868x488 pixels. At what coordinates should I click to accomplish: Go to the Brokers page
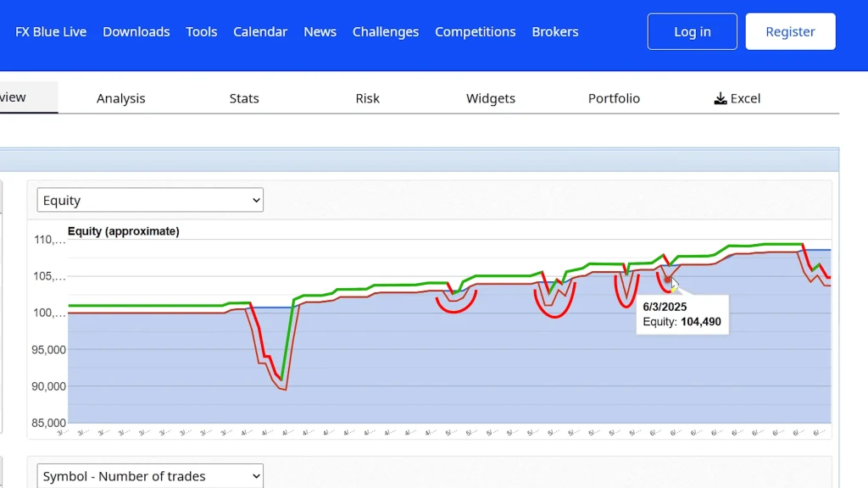(x=555, y=31)
